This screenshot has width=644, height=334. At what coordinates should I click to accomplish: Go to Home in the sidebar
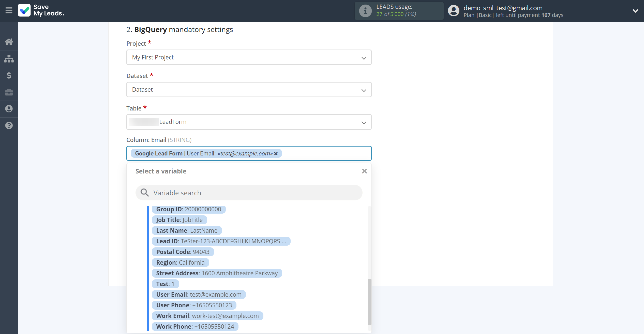coord(9,42)
